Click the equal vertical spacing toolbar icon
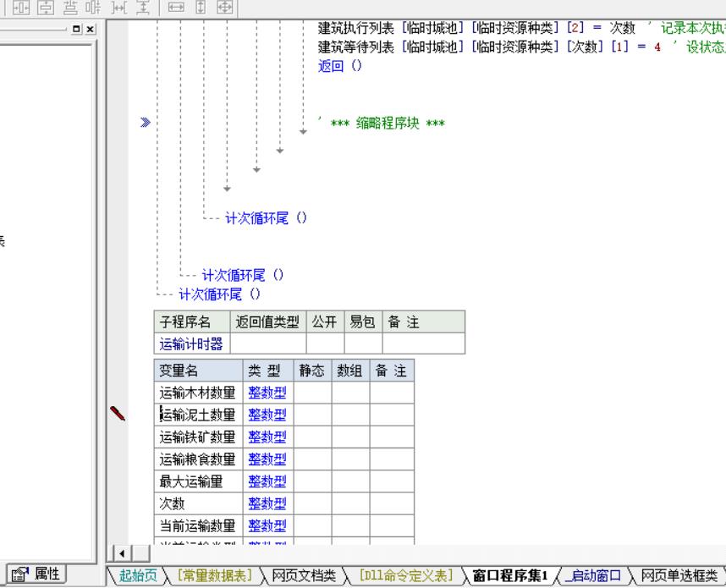726x588 pixels. click(144, 7)
